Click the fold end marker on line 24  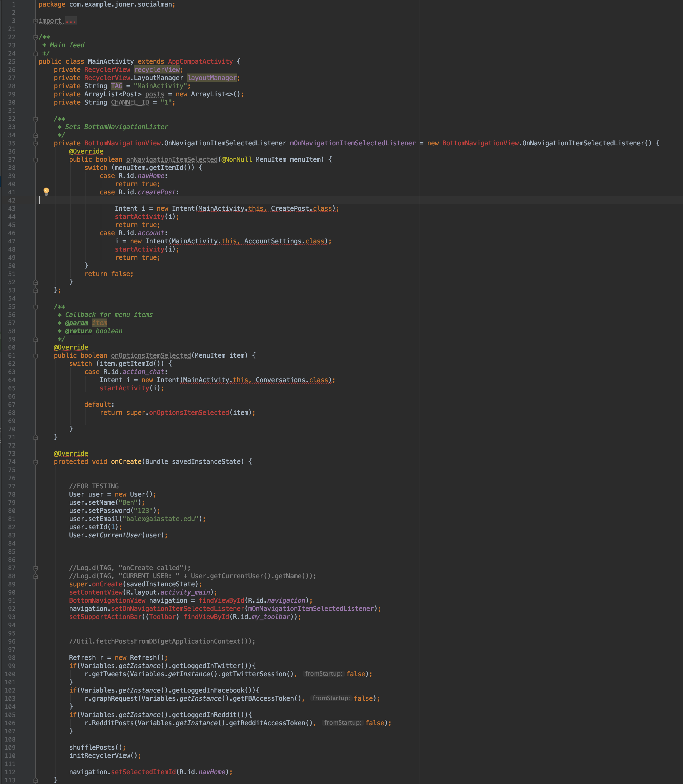(x=35, y=54)
